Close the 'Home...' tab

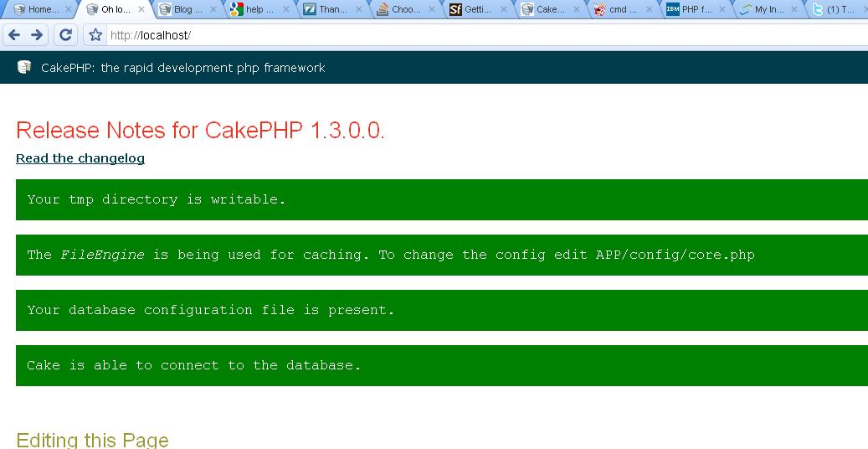tap(69, 10)
